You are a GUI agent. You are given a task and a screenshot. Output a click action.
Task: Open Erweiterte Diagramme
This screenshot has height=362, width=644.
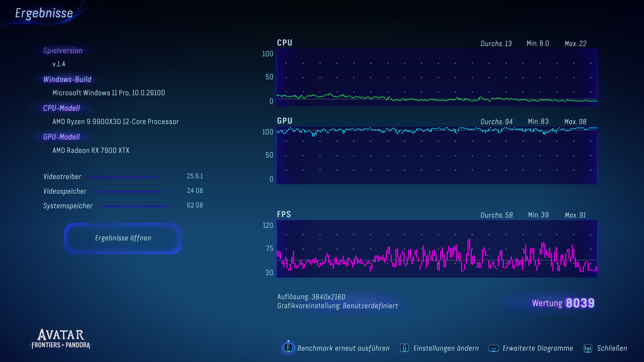(x=538, y=348)
